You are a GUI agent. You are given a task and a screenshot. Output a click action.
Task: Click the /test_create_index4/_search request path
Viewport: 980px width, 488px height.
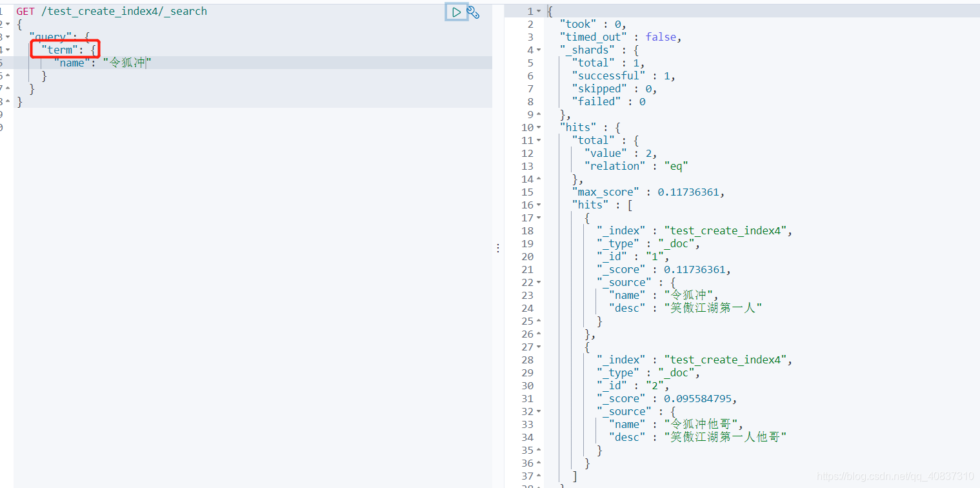click(125, 11)
